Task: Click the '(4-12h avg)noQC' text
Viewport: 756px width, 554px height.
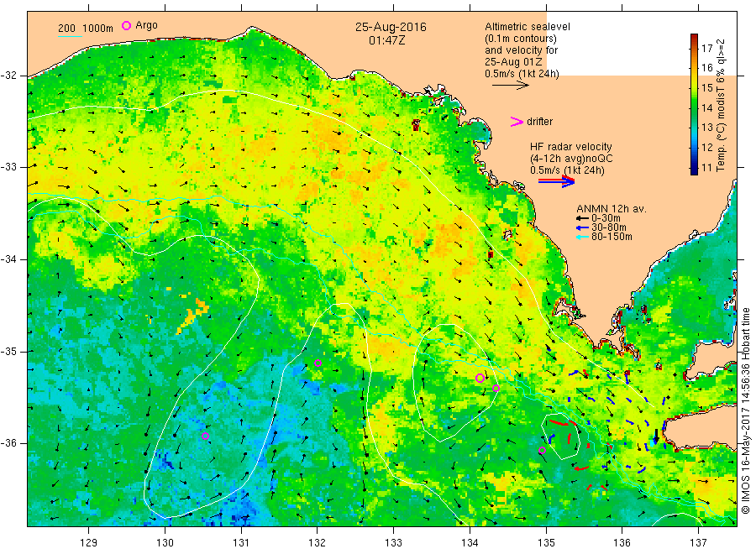Action: (571, 159)
